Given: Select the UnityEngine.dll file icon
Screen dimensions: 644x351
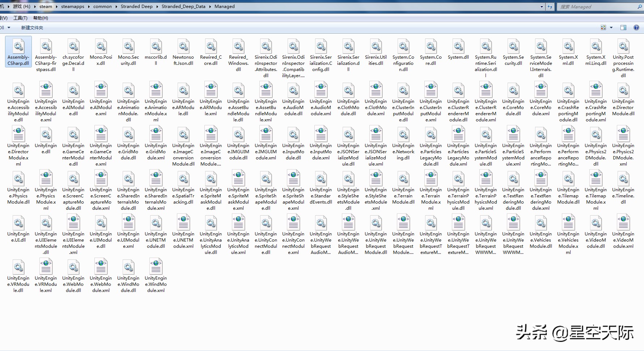Looking at the screenshot, I should tap(46, 135).
